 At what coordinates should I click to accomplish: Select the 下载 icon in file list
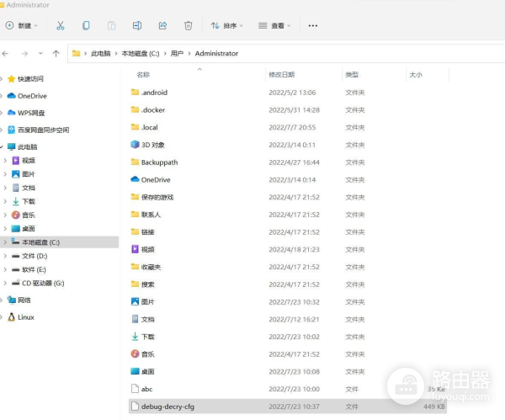[x=135, y=337]
